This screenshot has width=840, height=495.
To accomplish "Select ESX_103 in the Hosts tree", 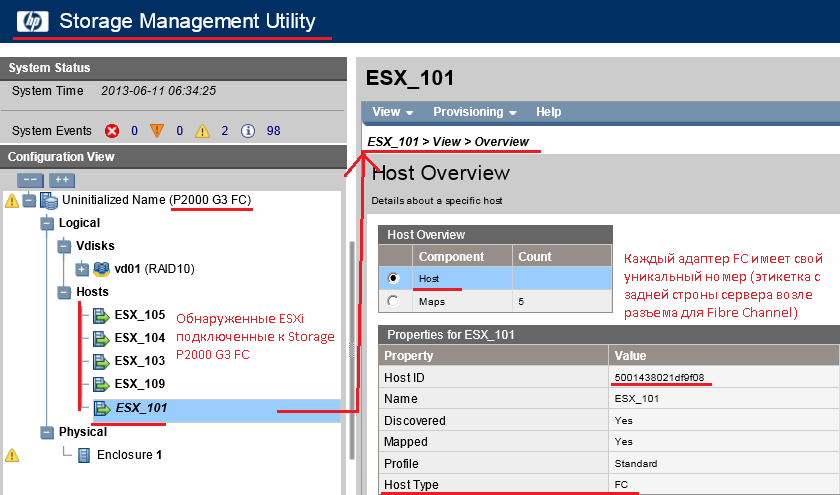I will (139, 361).
